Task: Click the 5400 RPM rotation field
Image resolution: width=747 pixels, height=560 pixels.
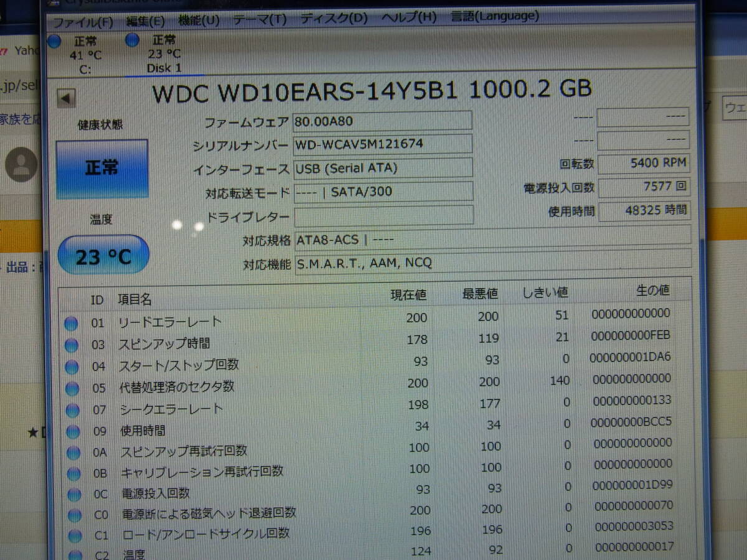Action: click(x=643, y=164)
